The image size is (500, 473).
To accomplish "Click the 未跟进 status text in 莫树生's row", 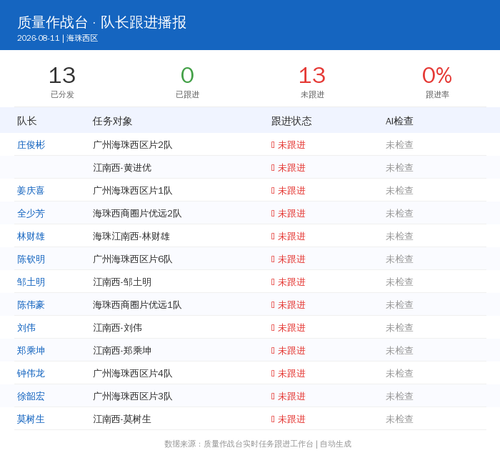I will pos(291,419).
